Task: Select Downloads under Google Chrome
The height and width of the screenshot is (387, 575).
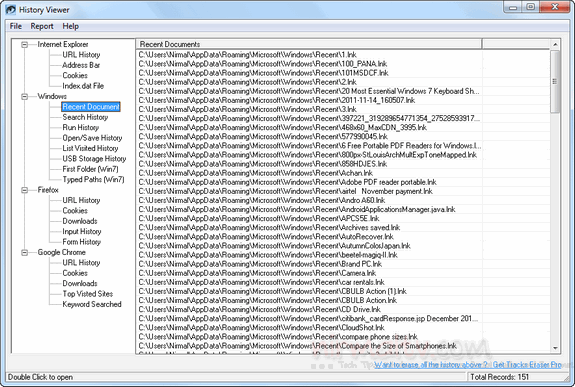Action: pos(80,283)
